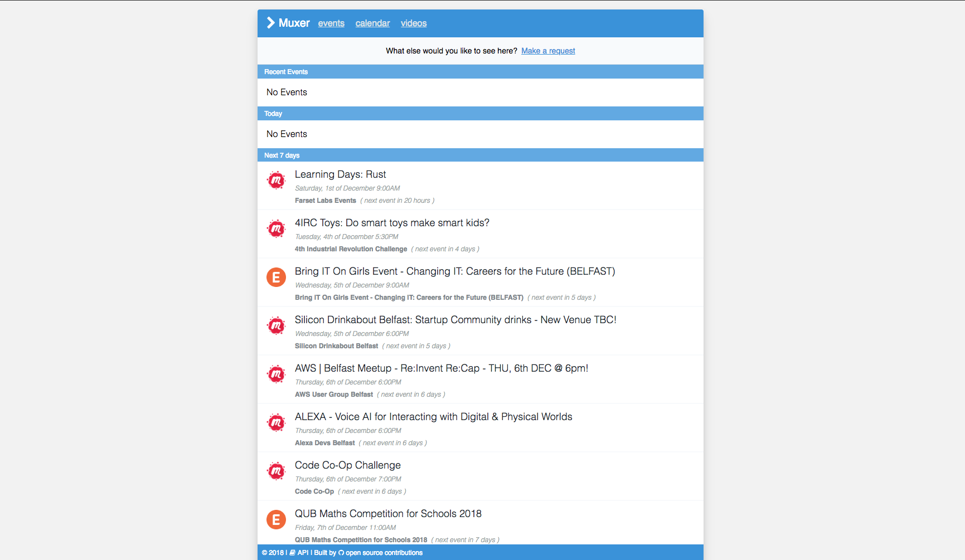Click Meetup icon beside 4IRC Toys event

[x=276, y=229]
